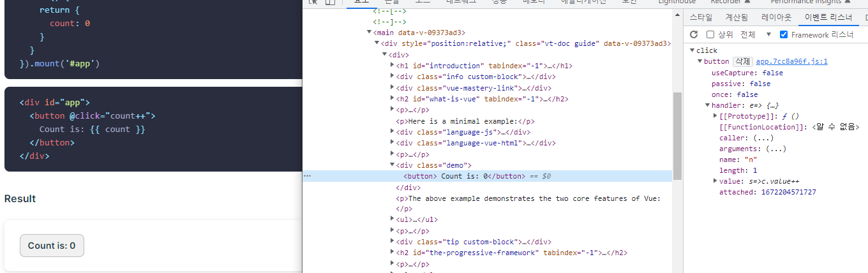Screen dimensions: 868x273
Task: Click the .mount('#app') code line
Action: click(60, 64)
